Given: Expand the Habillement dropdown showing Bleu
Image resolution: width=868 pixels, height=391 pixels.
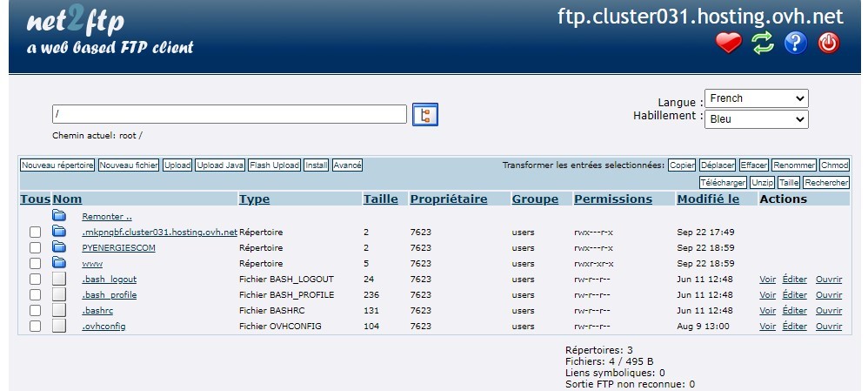Looking at the screenshot, I should (x=756, y=118).
